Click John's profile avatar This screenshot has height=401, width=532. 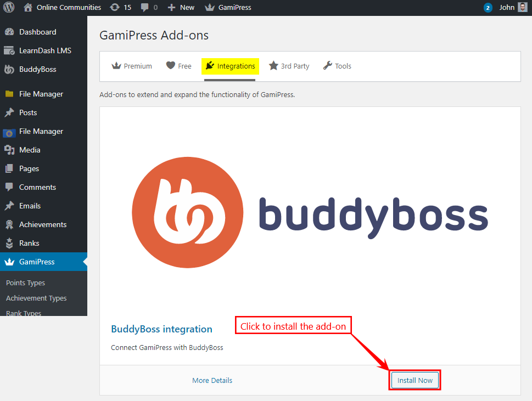522,8
